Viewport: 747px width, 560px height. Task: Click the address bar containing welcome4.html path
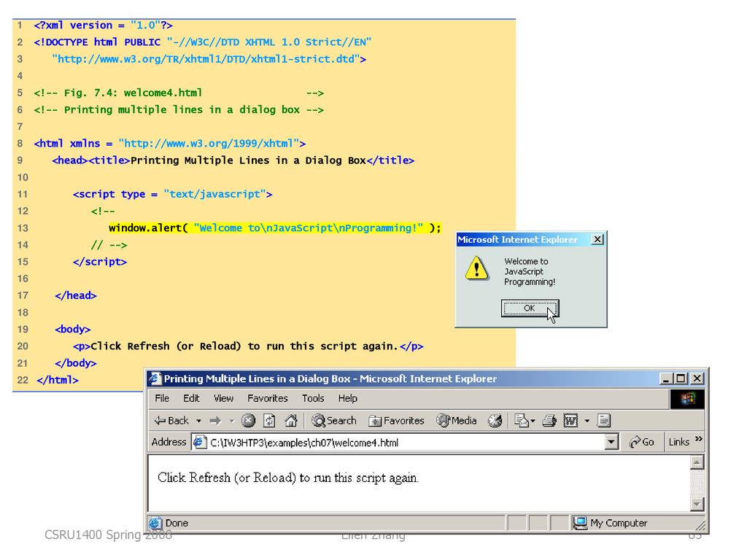pos(405,443)
